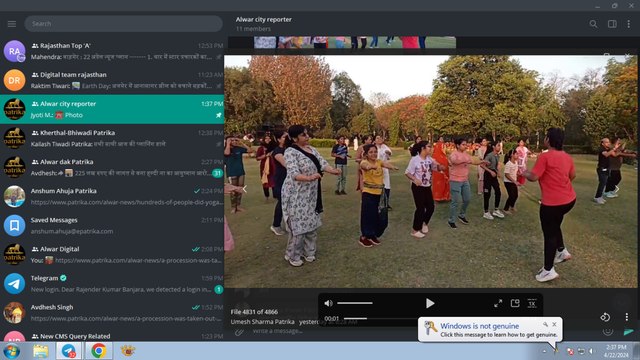
Task: Open Google Chrome from the taskbar
Action: 98,351
